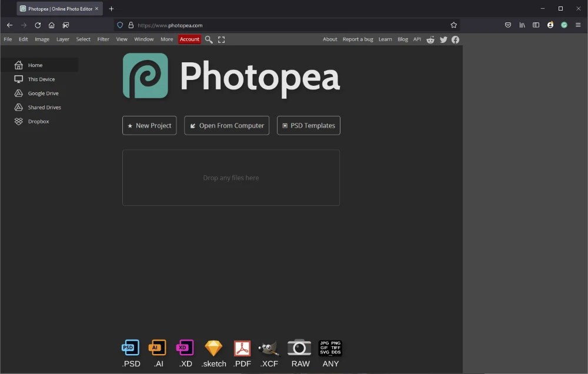Toggle the browser sidebar icon
The image size is (588, 374).
pos(536,25)
